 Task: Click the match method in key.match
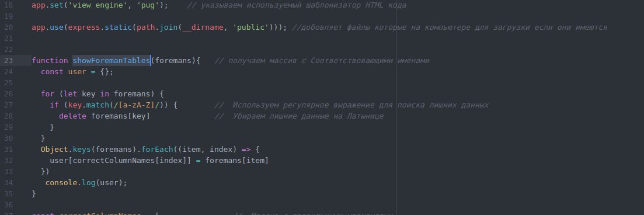[98, 105]
